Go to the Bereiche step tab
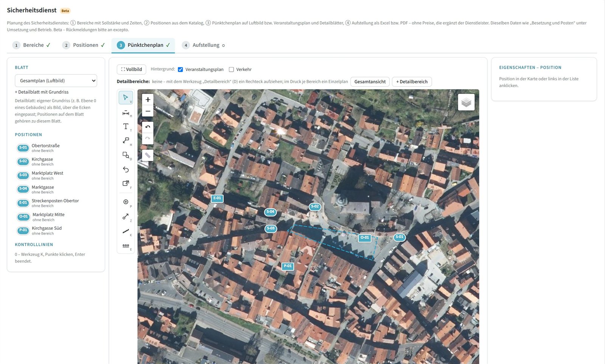 pos(31,45)
